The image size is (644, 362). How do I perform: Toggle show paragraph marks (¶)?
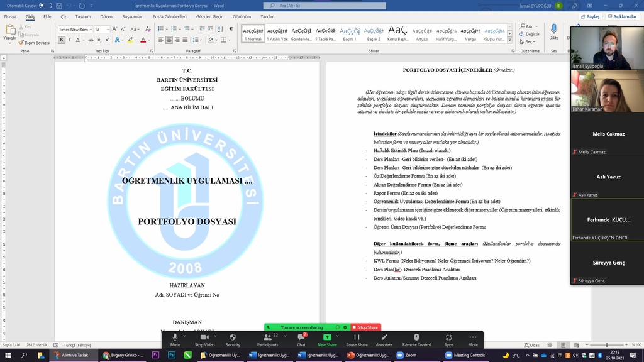pos(231,29)
